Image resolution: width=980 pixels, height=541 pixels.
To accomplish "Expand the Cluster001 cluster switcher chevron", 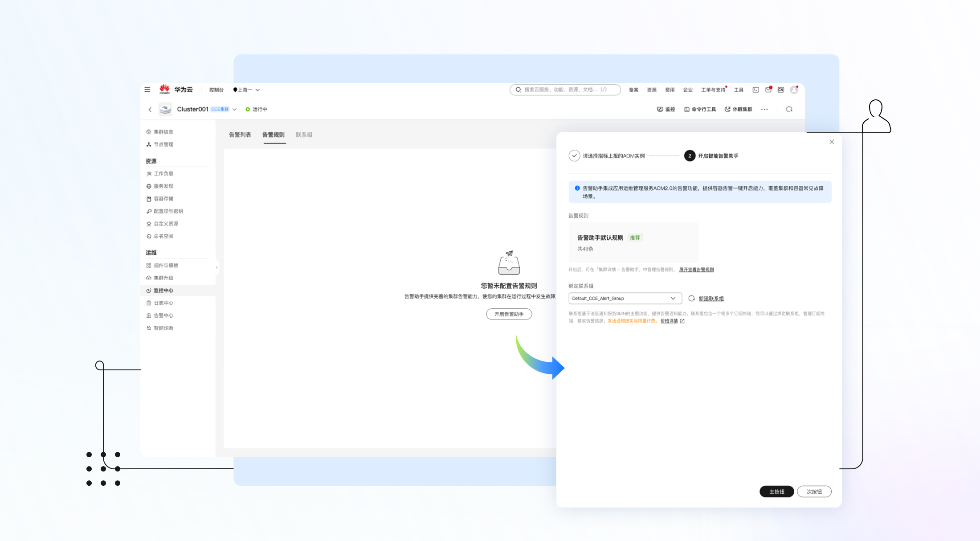I will (x=235, y=109).
